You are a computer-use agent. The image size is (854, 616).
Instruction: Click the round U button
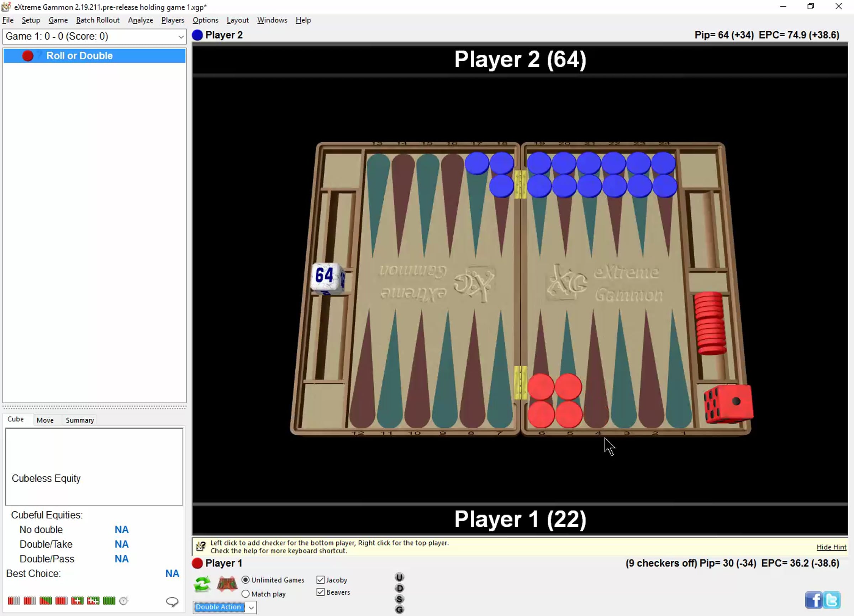click(400, 577)
